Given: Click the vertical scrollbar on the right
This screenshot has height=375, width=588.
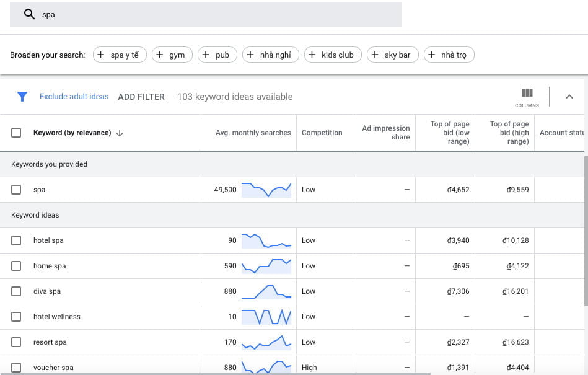Looking at the screenshot, I should click(x=585, y=229).
